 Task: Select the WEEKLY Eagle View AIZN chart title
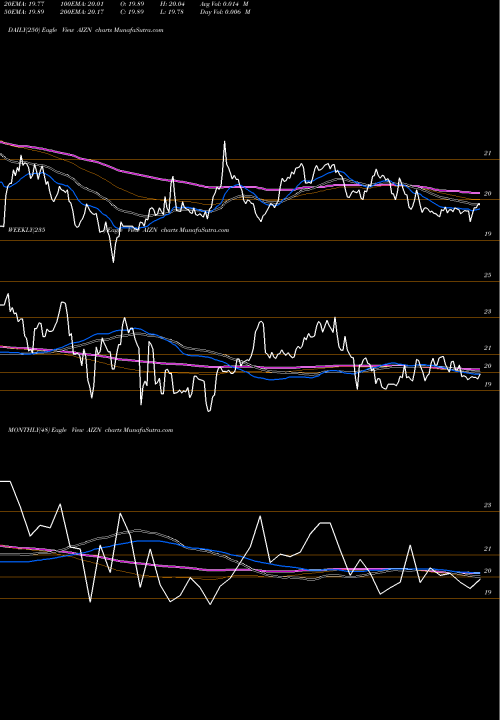118,230
